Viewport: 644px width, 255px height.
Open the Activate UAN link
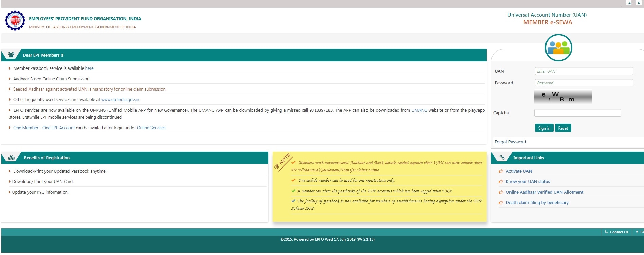point(519,171)
